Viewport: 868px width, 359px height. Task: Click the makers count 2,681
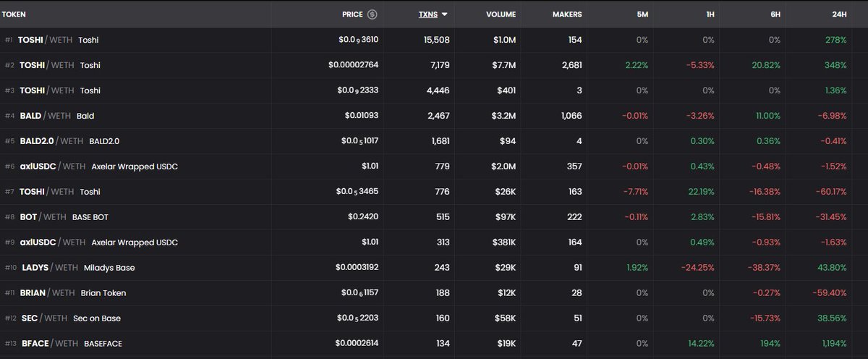pos(571,65)
